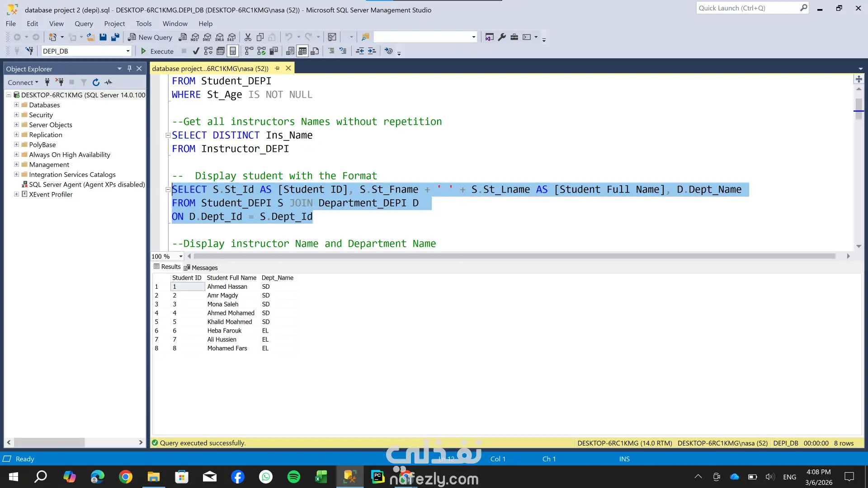Open the DEPI_DB database dropdown
The image size is (868, 488).
coord(128,51)
